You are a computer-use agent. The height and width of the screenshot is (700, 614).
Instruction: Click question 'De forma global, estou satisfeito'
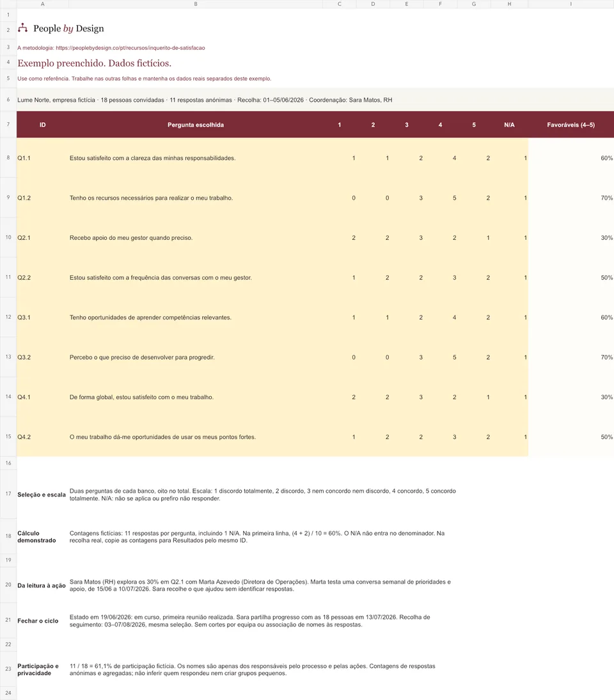[141, 397]
